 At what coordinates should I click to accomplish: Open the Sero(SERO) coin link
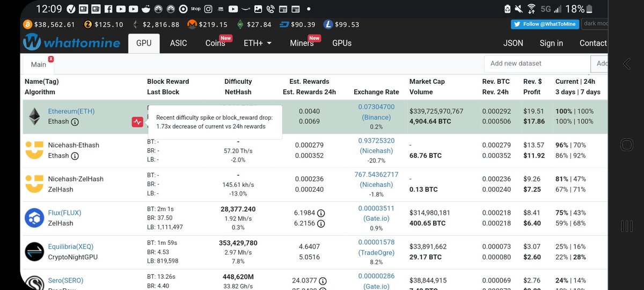click(x=66, y=280)
